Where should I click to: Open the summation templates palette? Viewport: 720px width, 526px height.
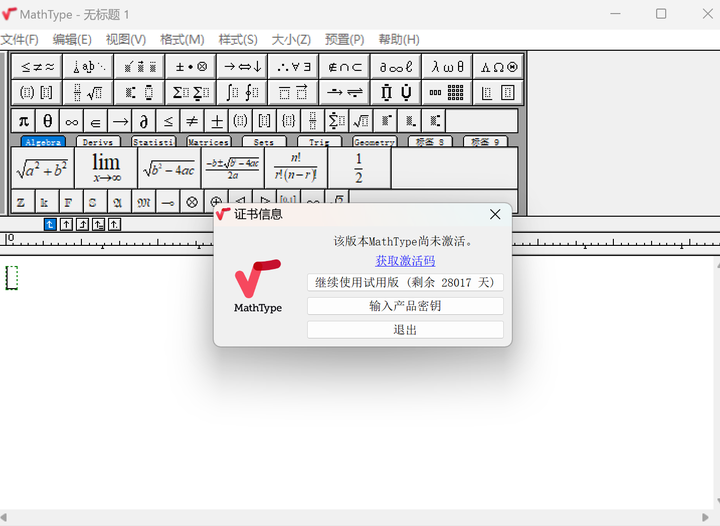[x=191, y=93]
